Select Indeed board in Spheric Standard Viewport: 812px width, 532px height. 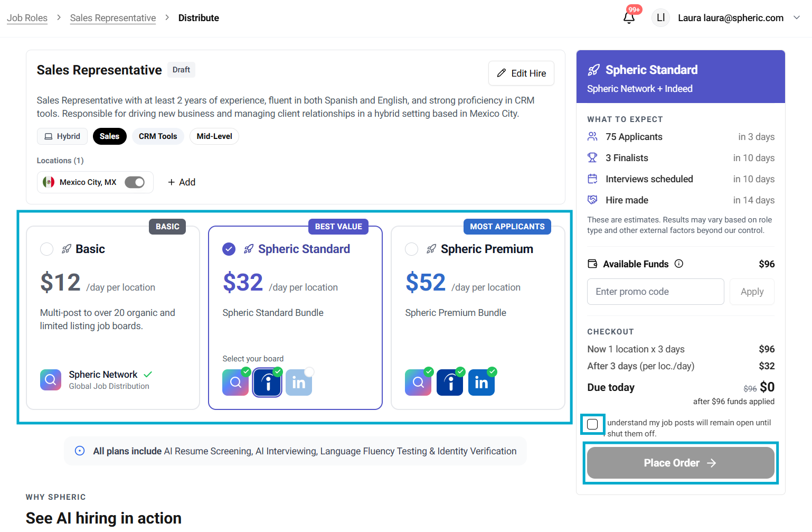click(267, 382)
